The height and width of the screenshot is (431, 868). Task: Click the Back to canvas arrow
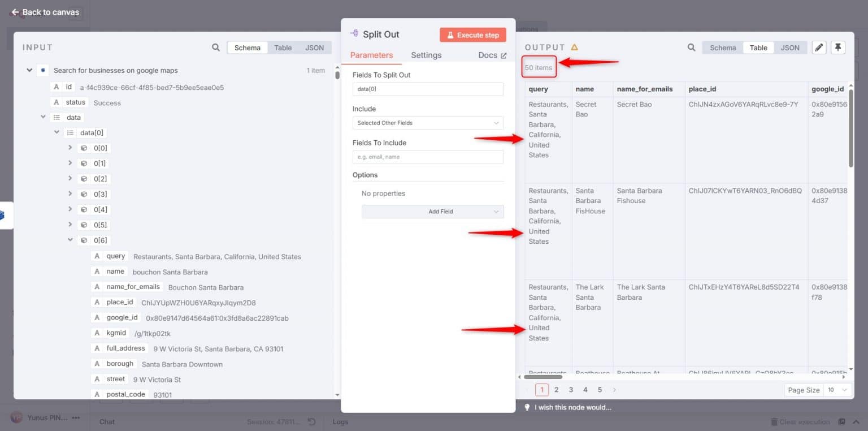[15, 12]
